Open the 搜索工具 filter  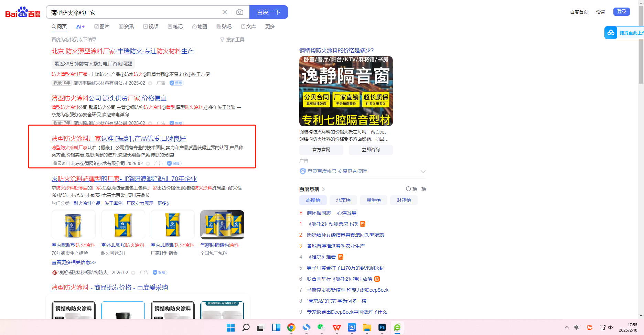pos(232,40)
